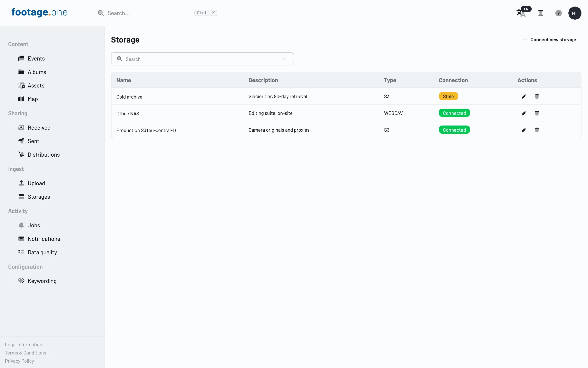The image size is (588, 368).
Task: Clear the storage search with X
Action: (284, 59)
